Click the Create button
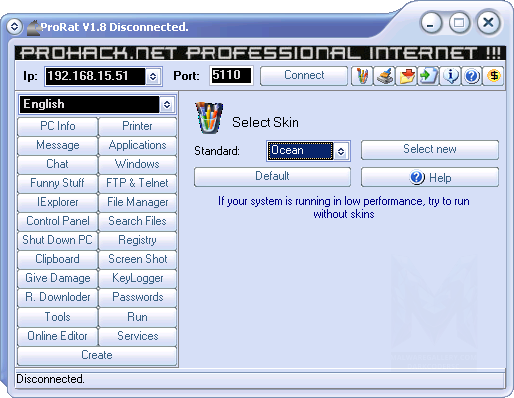This screenshot has height=398, width=514. point(97,355)
